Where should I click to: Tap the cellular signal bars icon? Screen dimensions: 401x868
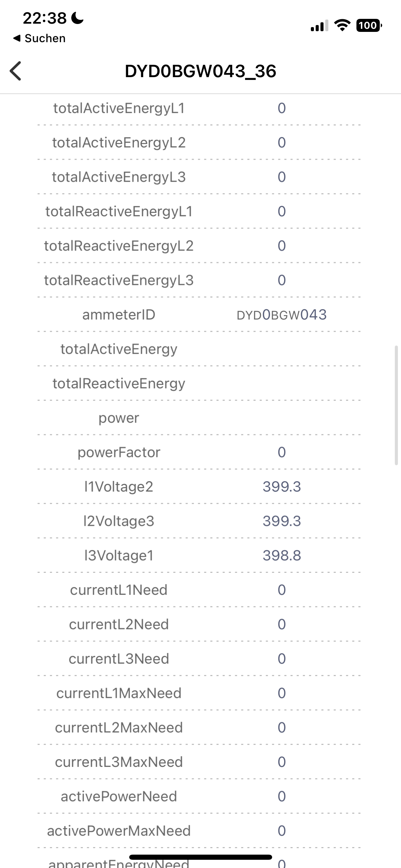coord(319,26)
